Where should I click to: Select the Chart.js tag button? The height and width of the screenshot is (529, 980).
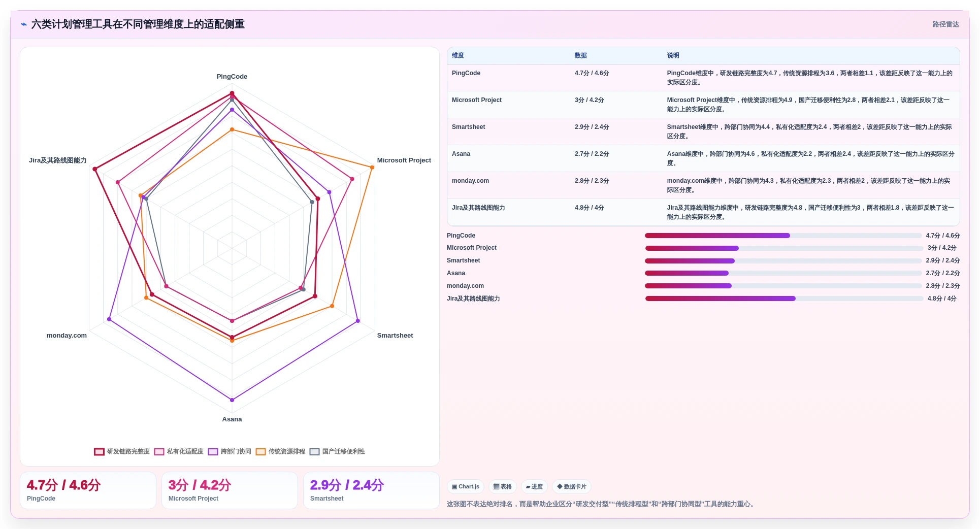click(x=466, y=486)
